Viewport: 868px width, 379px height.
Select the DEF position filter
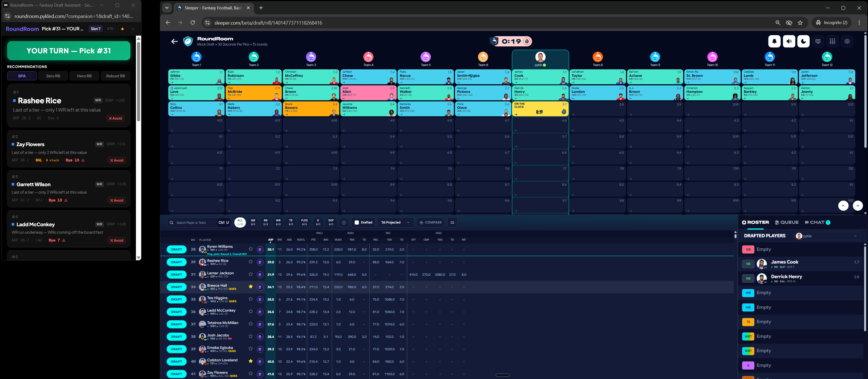331,222
